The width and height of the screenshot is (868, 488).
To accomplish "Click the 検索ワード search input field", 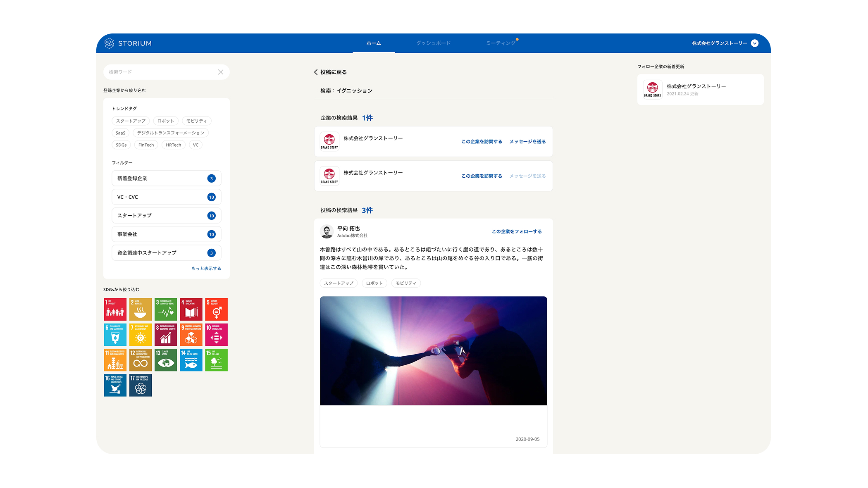I will tap(157, 72).
